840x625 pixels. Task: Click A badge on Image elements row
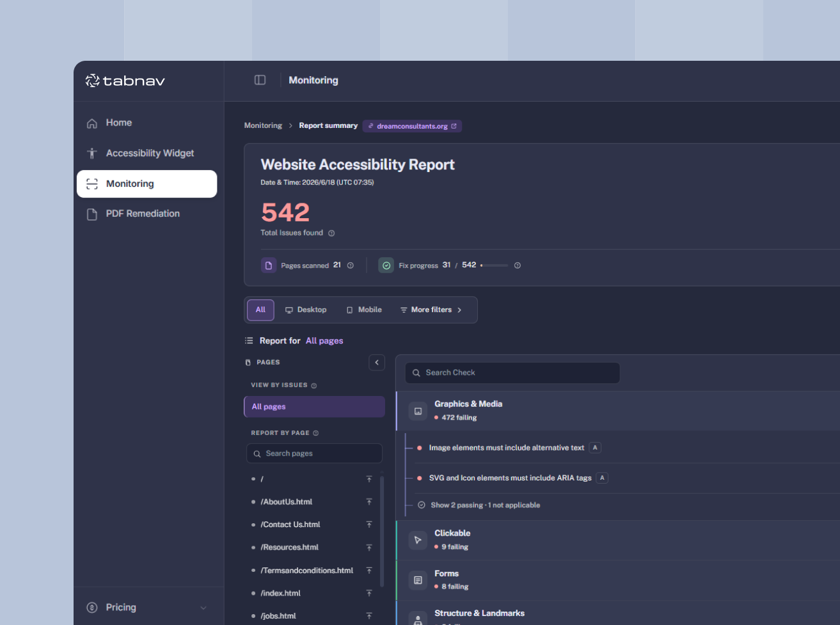[595, 448]
